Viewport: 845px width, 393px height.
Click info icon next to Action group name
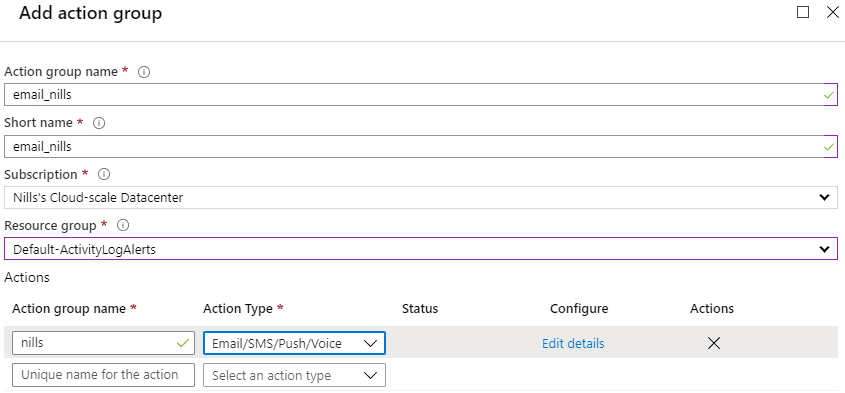point(144,72)
